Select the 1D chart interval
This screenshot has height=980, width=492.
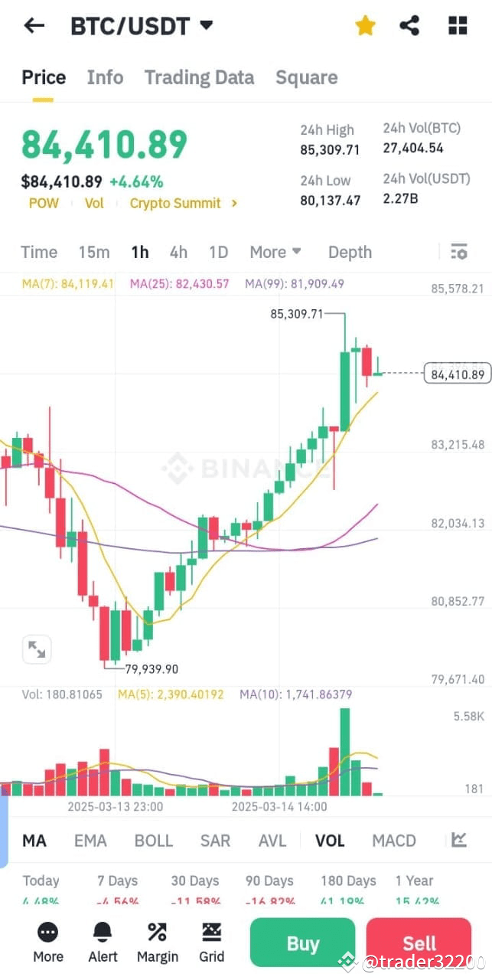coord(218,251)
